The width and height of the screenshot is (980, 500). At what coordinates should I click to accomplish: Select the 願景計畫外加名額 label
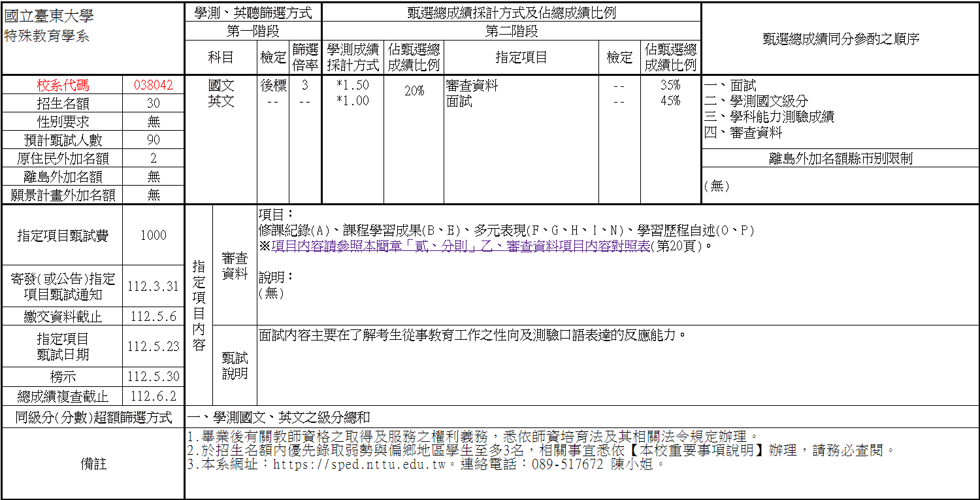[x=63, y=195]
